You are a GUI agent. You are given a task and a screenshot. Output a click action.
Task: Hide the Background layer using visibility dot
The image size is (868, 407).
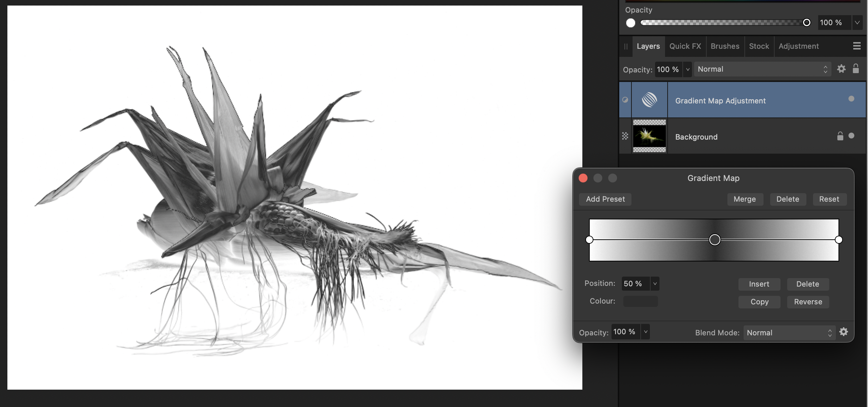[x=851, y=136]
